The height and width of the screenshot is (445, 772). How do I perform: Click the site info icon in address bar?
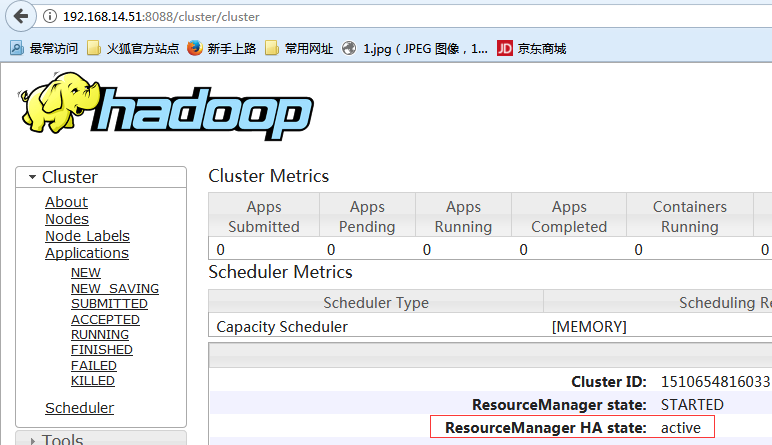coord(50,17)
